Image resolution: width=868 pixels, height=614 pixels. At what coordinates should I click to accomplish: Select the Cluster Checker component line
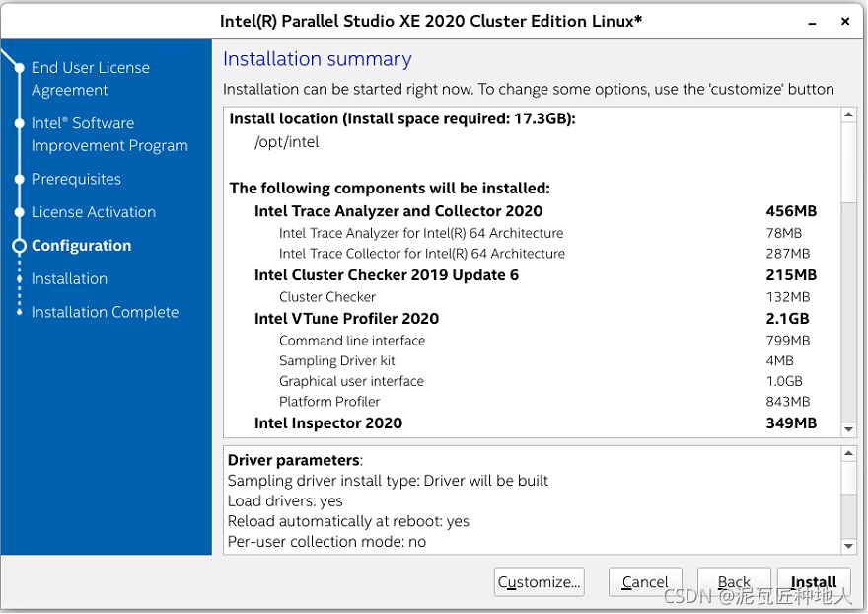327,296
